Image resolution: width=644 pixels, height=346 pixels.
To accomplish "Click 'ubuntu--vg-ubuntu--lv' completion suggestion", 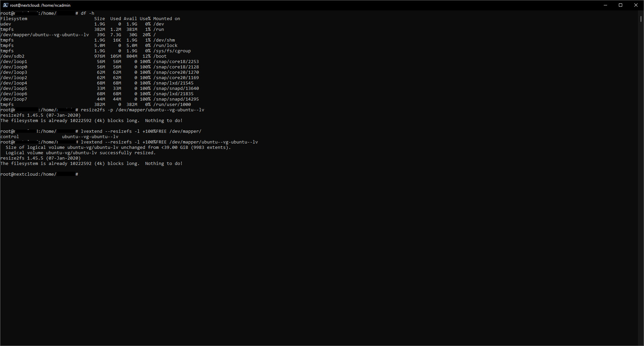I will tap(90, 137).
